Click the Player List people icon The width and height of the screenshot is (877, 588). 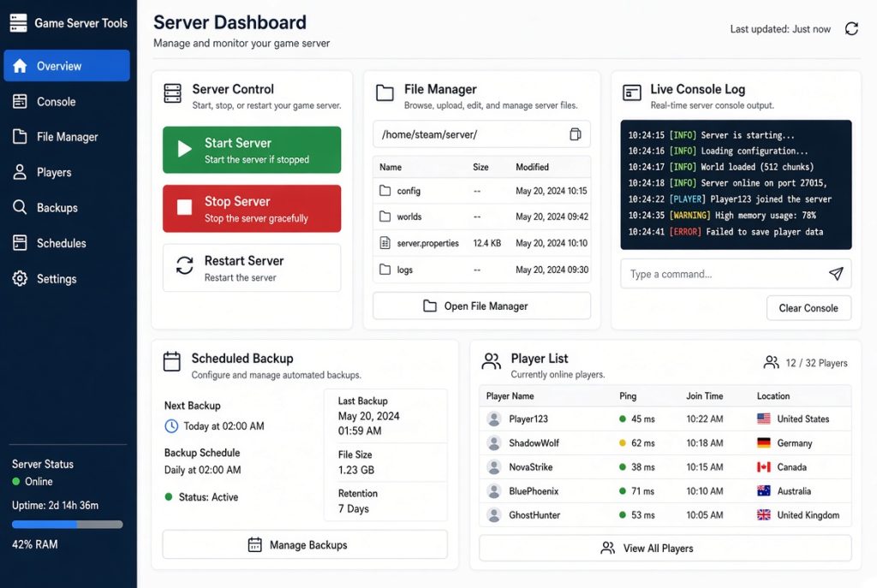point(491,362)
